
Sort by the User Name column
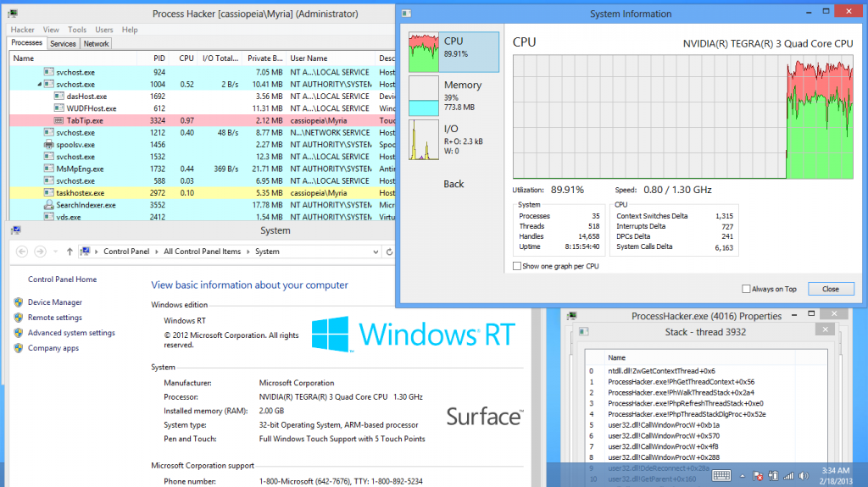[x=331, y=58]
